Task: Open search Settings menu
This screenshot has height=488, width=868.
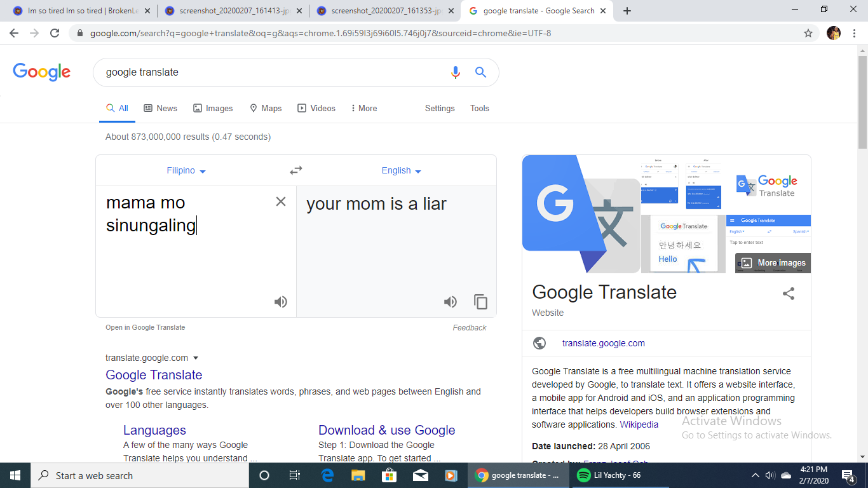Action: [x=440, y=108]
